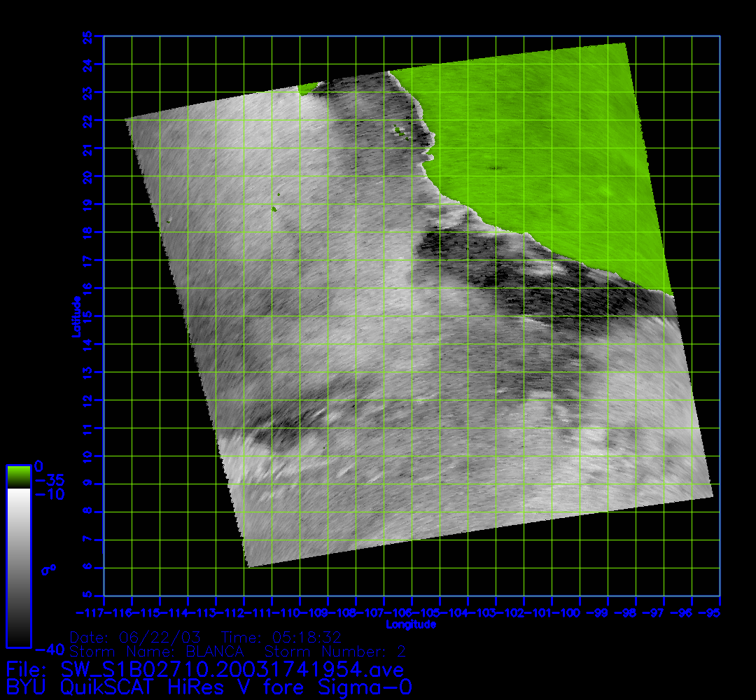Click the sigma-0 label beside color bar
The width and height of the screenshot is (756, 700).
48,569
